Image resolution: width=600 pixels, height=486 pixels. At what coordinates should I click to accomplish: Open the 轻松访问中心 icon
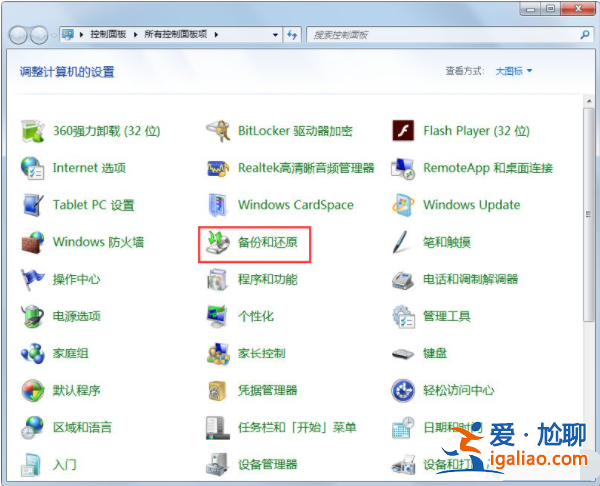tap(403, 390)
